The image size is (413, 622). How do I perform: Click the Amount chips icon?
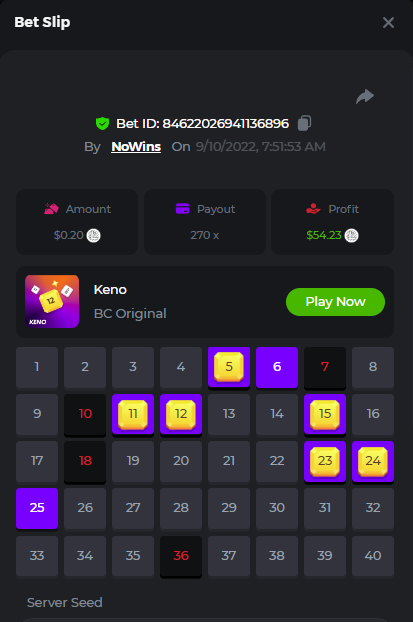tap(51, 209)
